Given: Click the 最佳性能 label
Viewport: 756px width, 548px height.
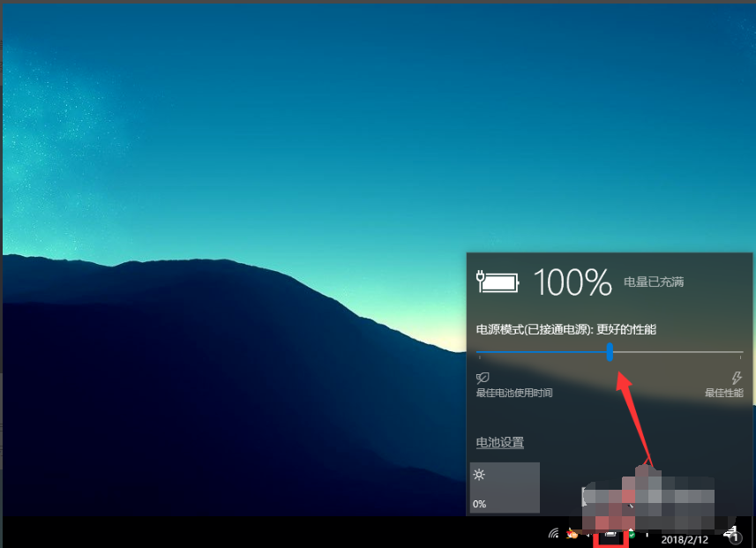Looking at the screenshot, I should coord(723,393).
